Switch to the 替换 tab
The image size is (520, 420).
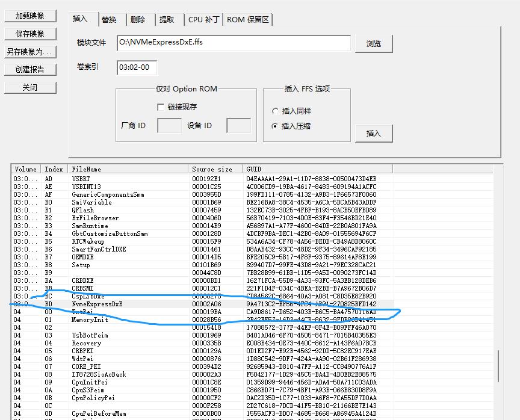[x=109, y=20]
